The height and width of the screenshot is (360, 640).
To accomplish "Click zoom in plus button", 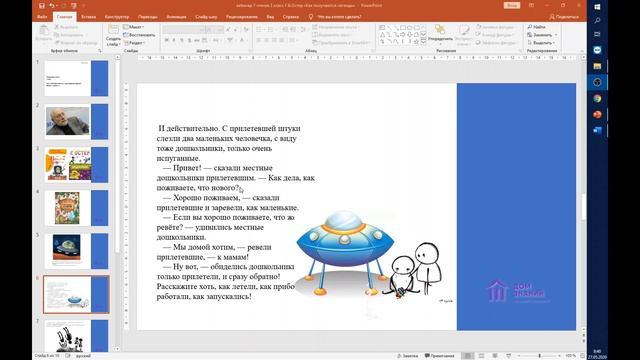I will [x=560, y=356].
